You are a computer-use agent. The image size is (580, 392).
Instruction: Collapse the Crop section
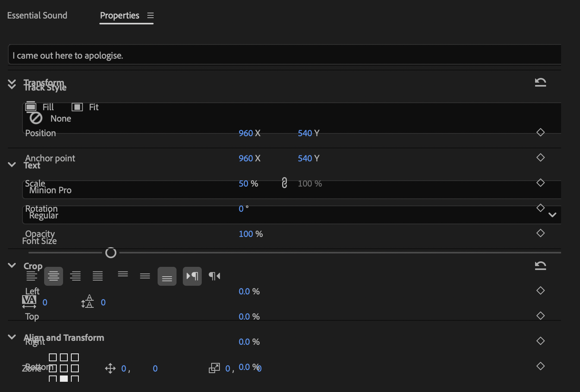click(11, 265)
